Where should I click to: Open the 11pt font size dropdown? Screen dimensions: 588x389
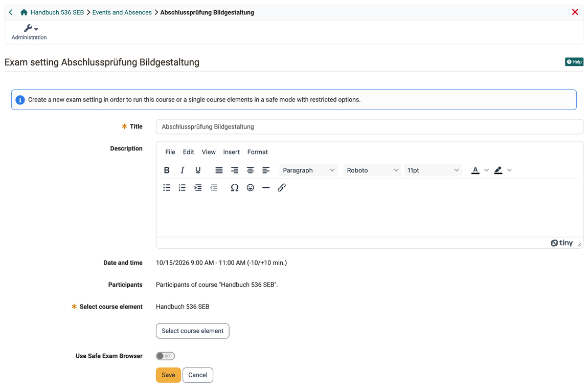pyautogui.click(x=433, y=170)
